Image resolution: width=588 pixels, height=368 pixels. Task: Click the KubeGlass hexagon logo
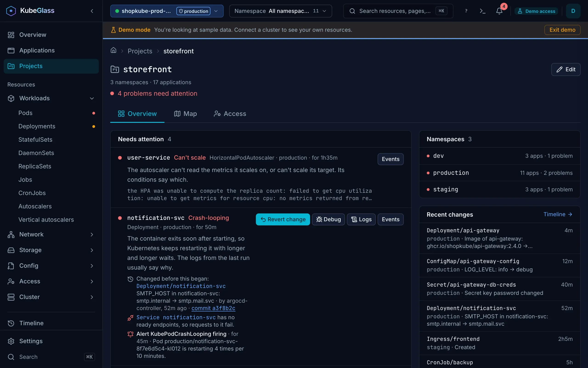11,11
